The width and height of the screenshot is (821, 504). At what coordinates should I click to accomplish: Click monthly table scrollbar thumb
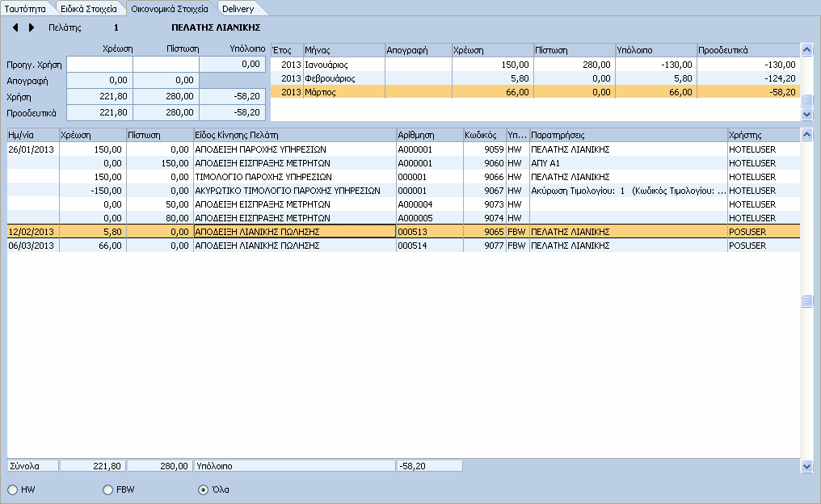tap(807, 100)
